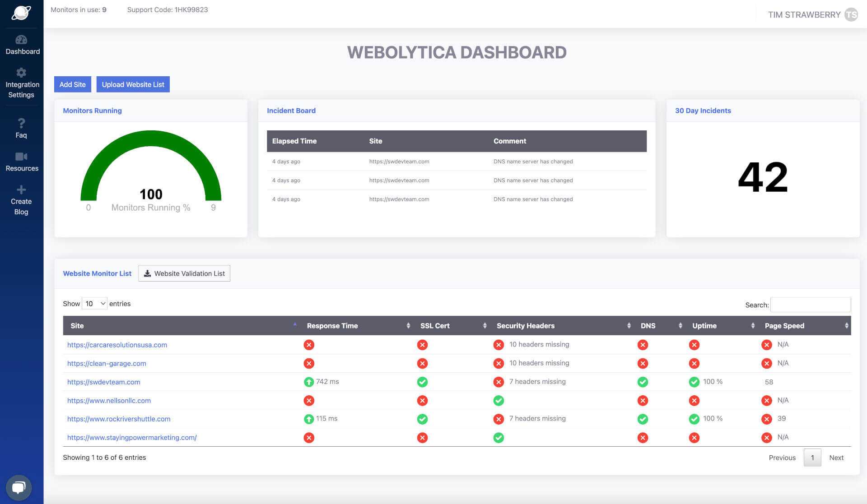This screenshot has height=504, width=867.
Task: Click inside the Search input field
Action: pos(811,305)
